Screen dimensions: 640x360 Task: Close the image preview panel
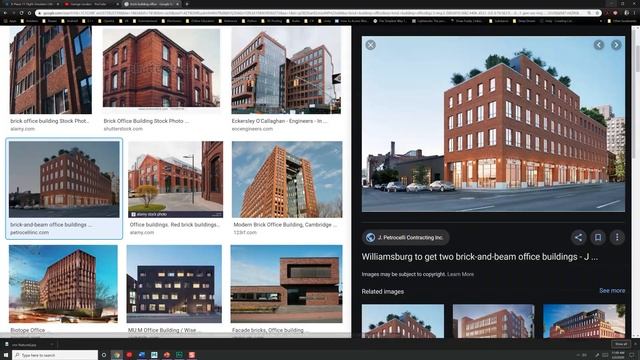[371, 45]
